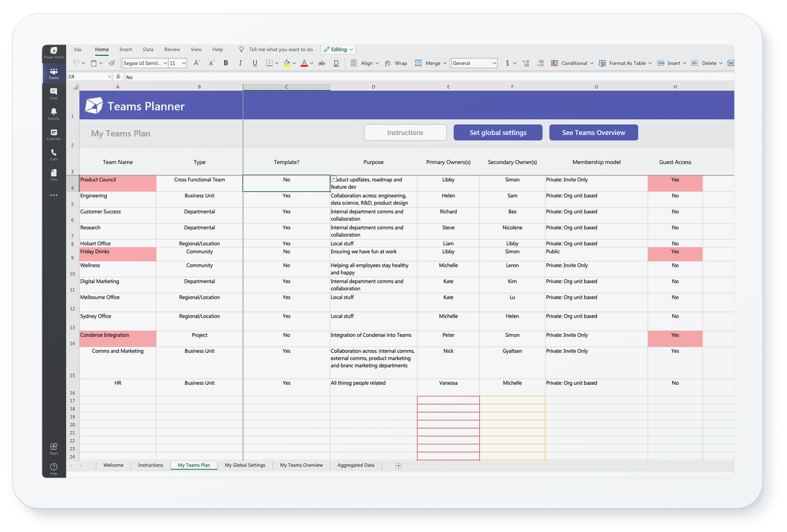Toggle underline formatting

coord(255,63)
